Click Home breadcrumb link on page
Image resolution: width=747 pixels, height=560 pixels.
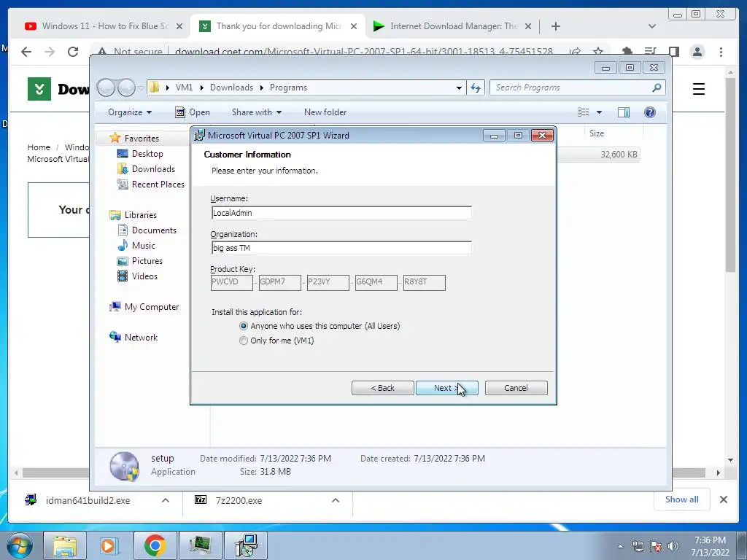click(39, 147)
